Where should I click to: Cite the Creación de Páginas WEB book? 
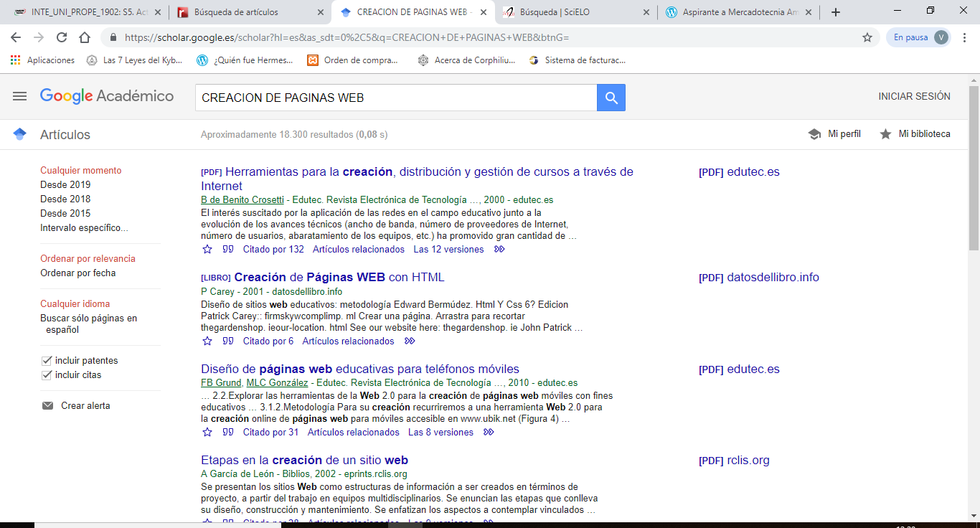[228, 341]
